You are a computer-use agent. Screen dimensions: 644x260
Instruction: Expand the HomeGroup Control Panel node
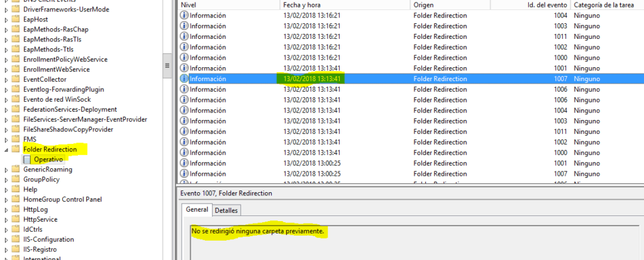(6, 200)
